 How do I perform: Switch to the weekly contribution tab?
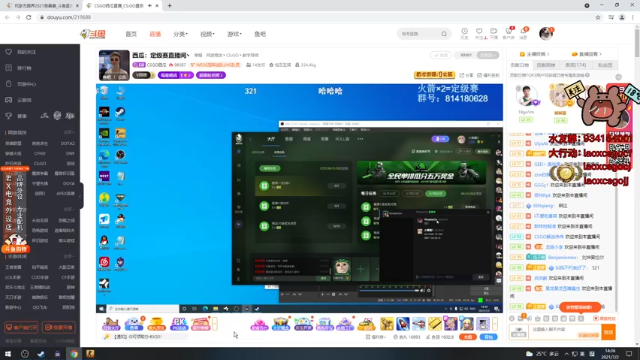(546, 65)
